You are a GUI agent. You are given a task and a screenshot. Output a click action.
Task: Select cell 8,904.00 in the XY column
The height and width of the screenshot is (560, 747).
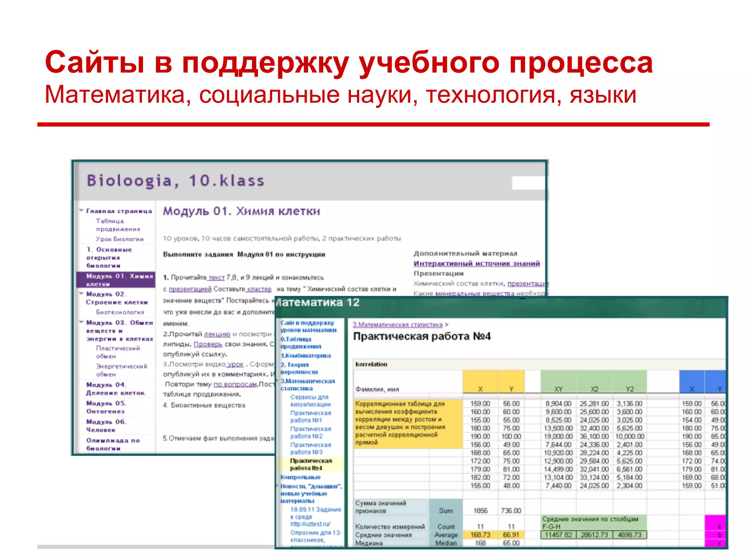558,404
